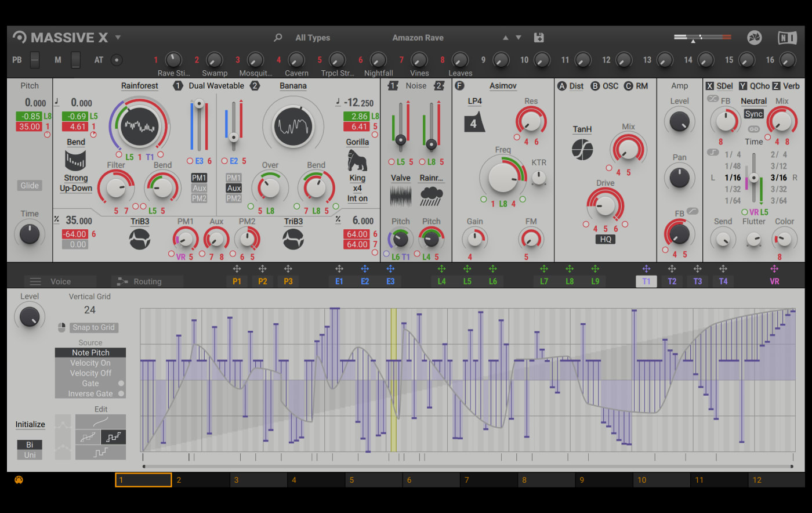
Task: Click the oscillator 1 wavetable display
Action: tap(140, 126)
